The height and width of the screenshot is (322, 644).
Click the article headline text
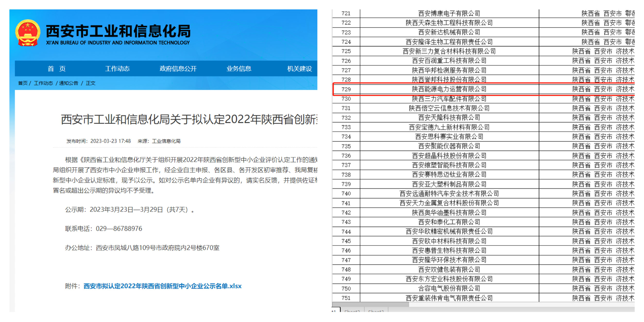[x=189, y=120]
